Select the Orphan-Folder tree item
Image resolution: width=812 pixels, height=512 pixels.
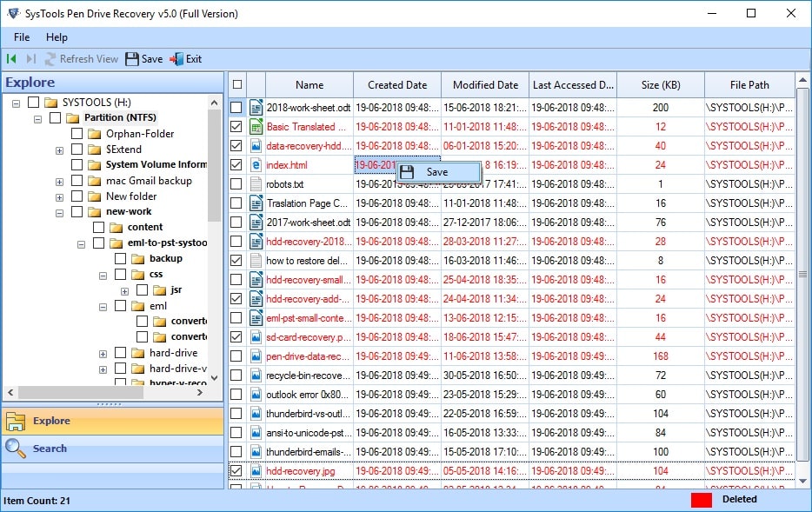(x=139, y=134)
